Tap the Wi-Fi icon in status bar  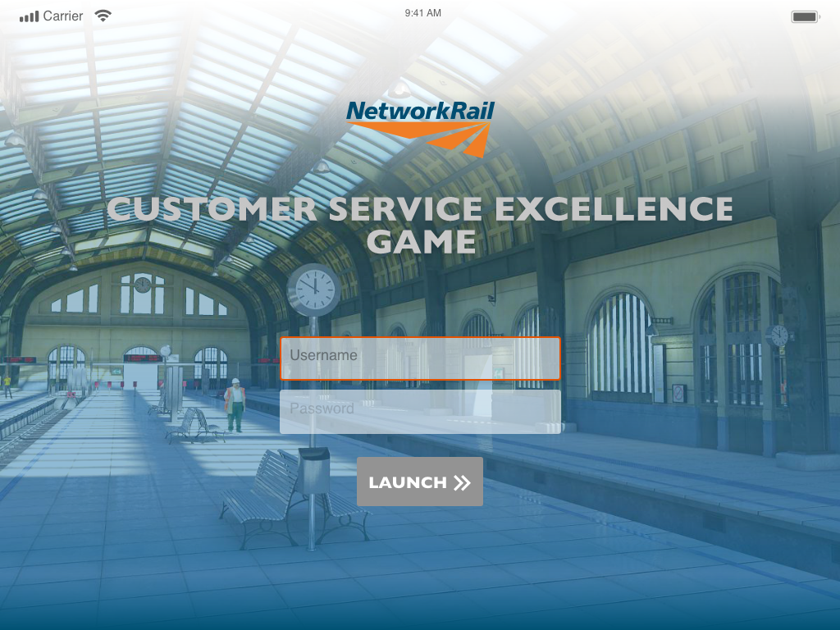pos(103,16)
